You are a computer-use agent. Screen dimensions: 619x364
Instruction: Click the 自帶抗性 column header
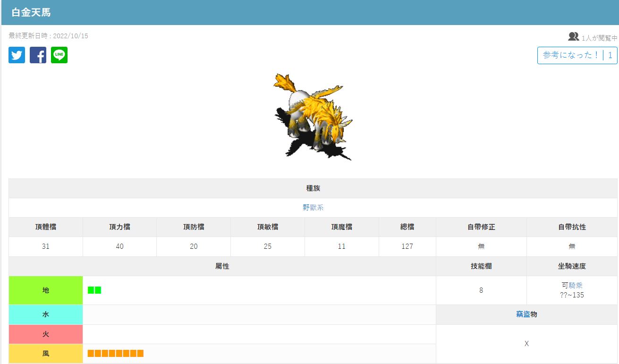[x=572, y=227]
